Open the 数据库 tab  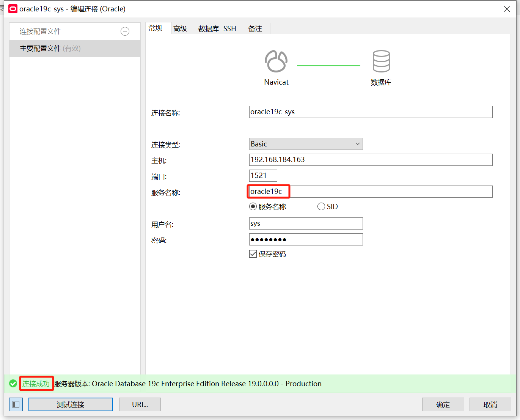click(209, 28)
